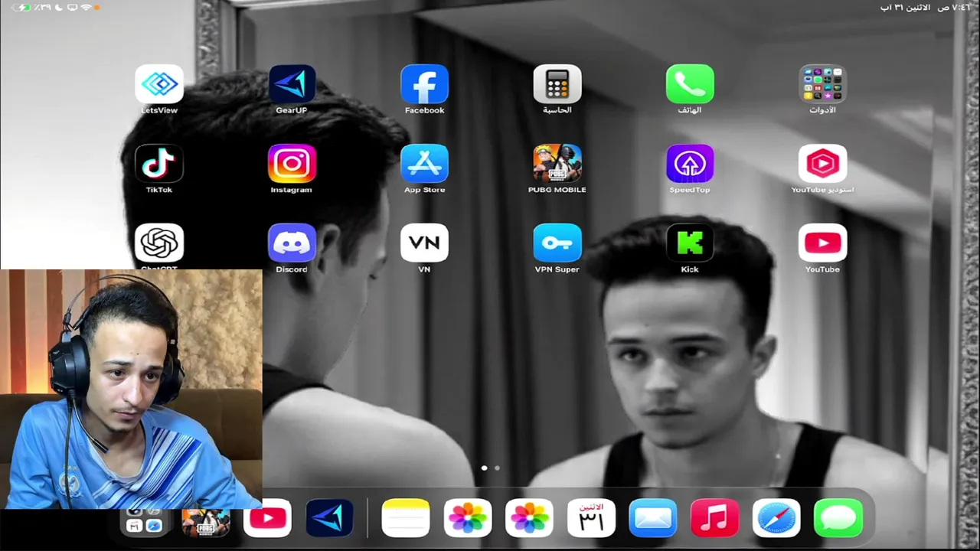Screen dimensions: 980x551
Task: Launch the TikTok app
Action: (159, 164)
